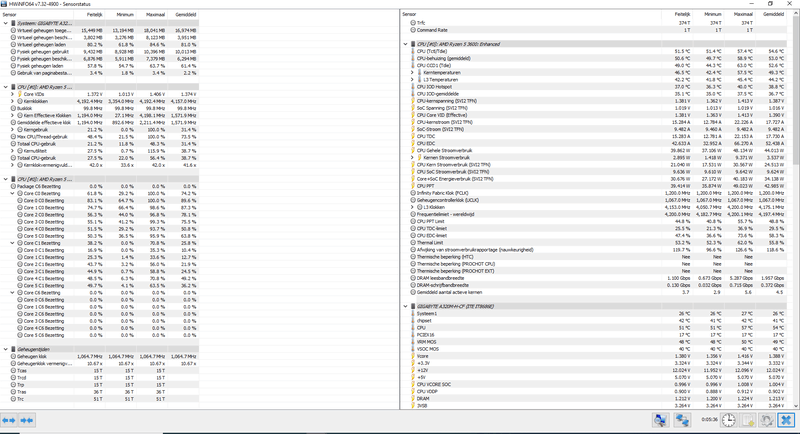Close sensors with the blue X icon
Screen dimensions: 800x434
[x=786, y=420]
